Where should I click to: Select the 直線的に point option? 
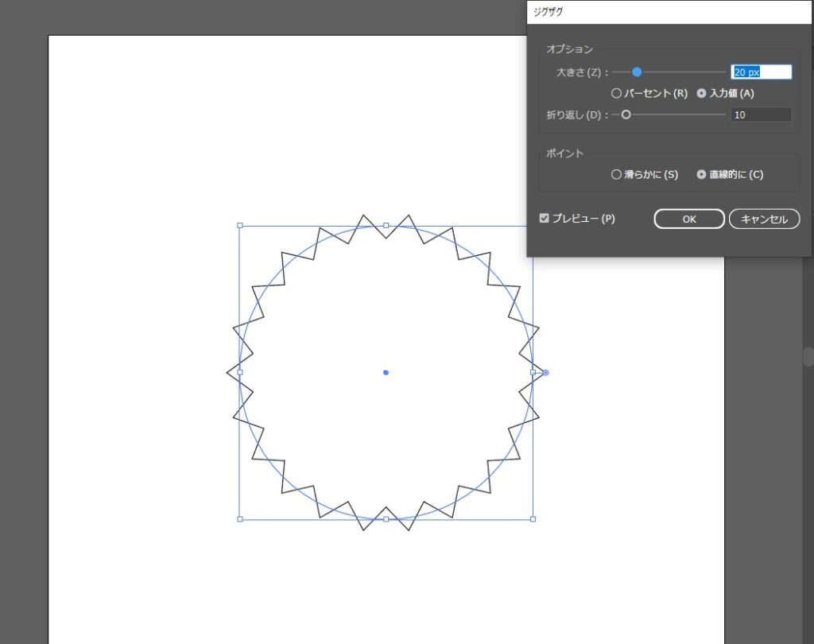[701, 174]
